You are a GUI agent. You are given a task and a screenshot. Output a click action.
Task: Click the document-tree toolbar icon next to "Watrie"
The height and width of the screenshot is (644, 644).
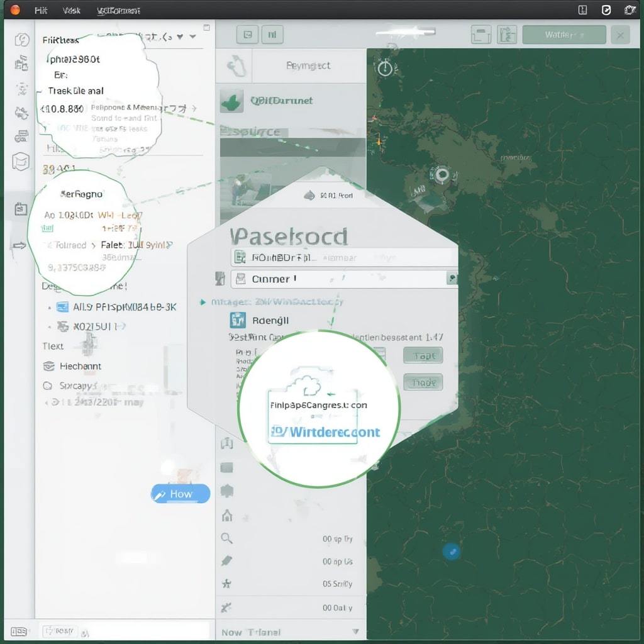[x=508, y=35]
